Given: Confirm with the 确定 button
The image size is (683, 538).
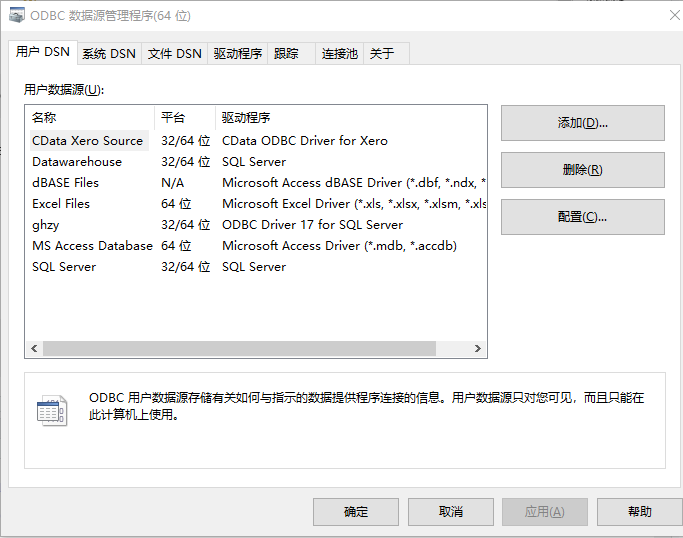Looking at the screenshot, I should click(x=356, y=512).
